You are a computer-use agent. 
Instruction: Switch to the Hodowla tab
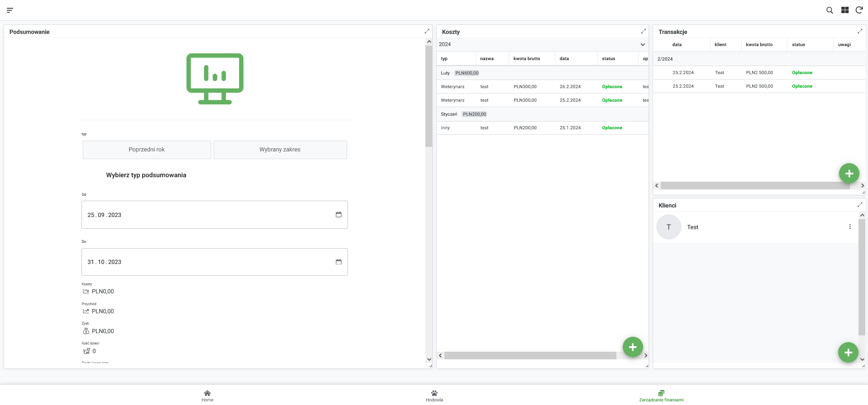pos(434,395)
